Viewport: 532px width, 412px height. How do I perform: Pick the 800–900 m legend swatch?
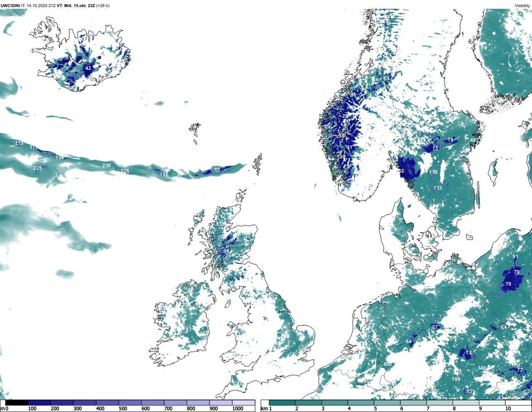(198, 403)
